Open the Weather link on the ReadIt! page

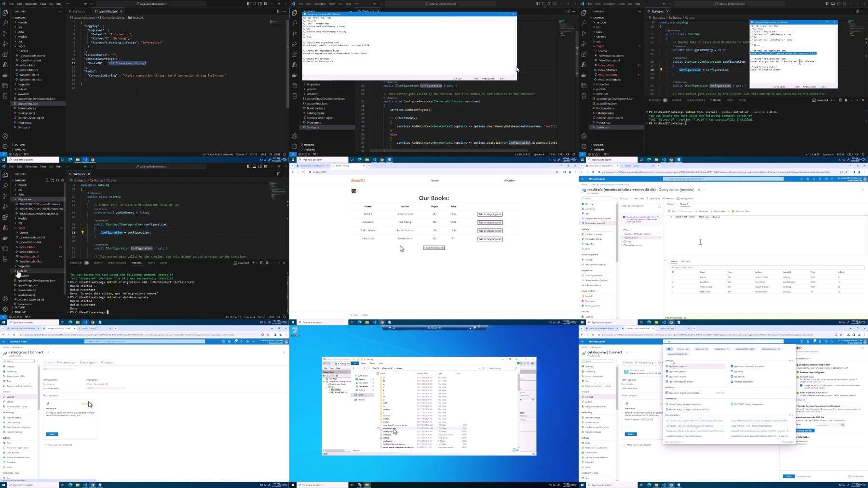(510, 181)
